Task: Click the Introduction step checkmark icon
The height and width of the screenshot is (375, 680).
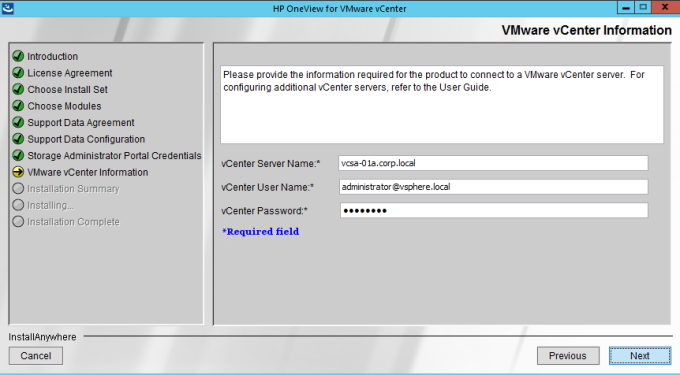Action: (18, 56)
